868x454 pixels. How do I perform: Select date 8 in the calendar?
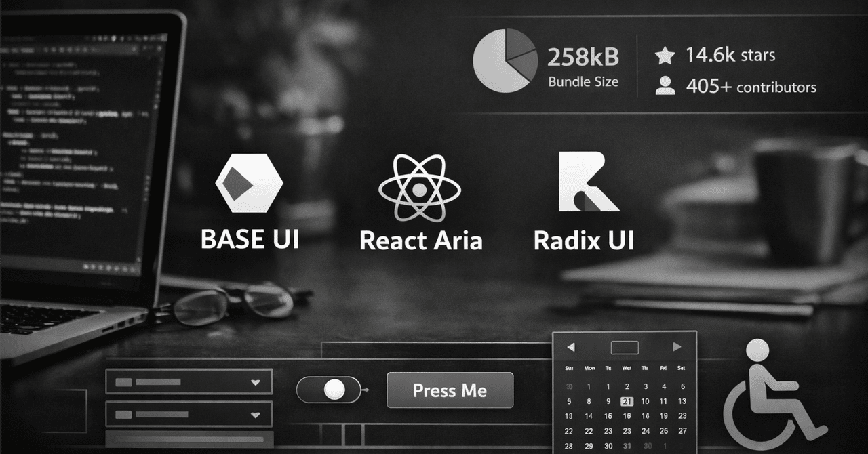[589, 401]
